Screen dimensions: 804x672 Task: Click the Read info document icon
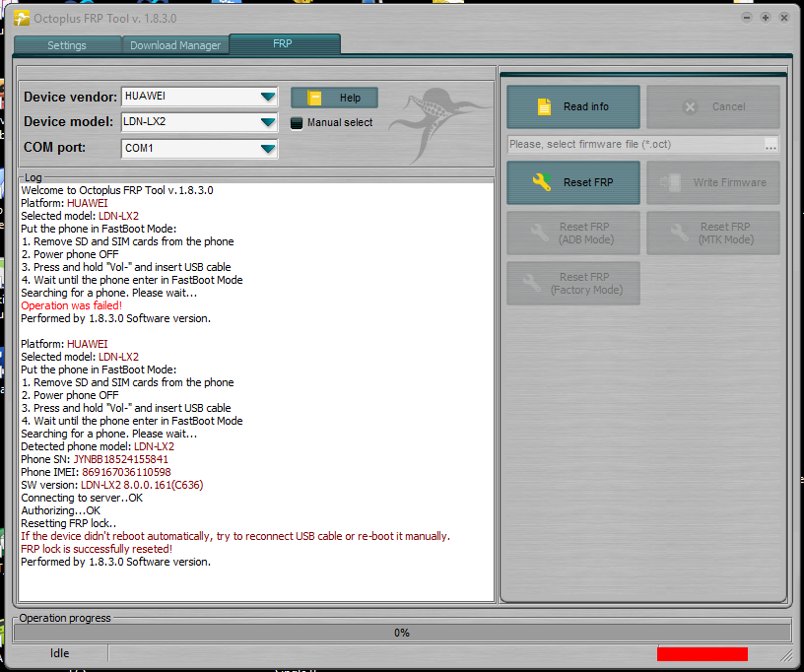point(544,106)
